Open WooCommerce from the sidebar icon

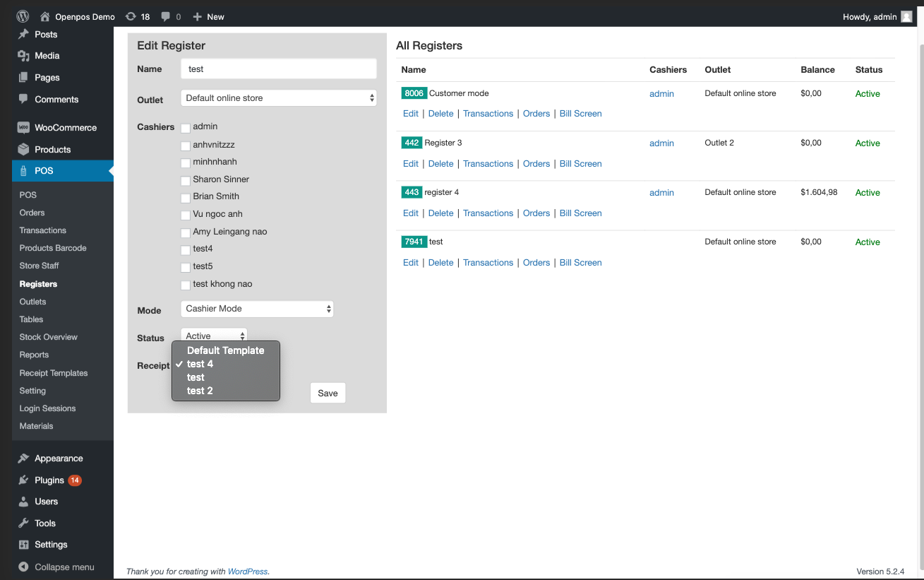coord(23,128)
